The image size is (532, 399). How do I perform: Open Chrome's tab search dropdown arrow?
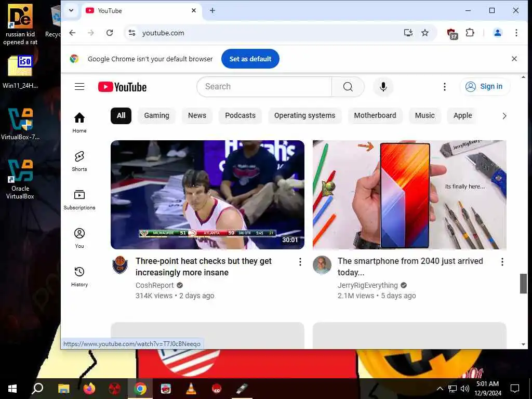coord(71,10)
